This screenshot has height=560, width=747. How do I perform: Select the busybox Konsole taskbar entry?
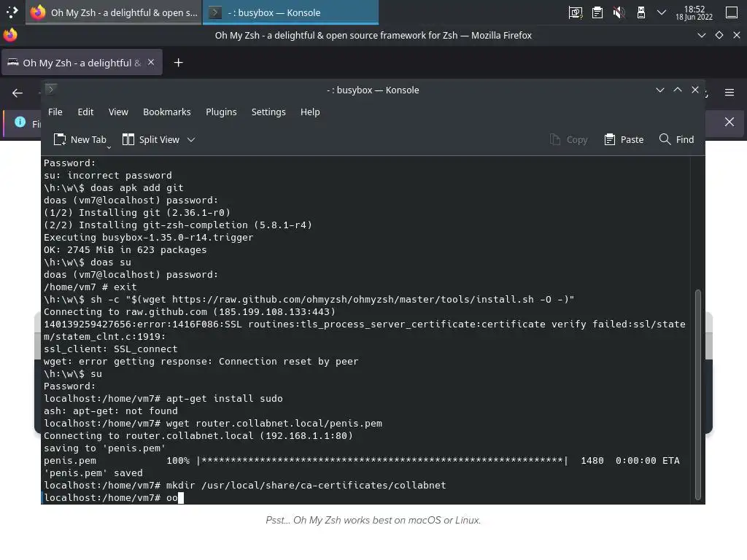coord(290,12)
